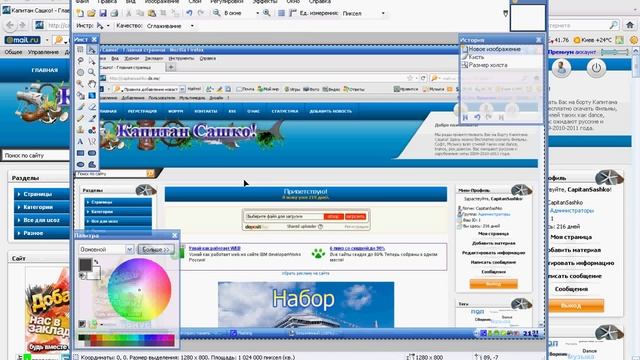This screenshot has height=360, width=640.
Task: Select the Zoom tool in Tools panel
Action: 92,72
